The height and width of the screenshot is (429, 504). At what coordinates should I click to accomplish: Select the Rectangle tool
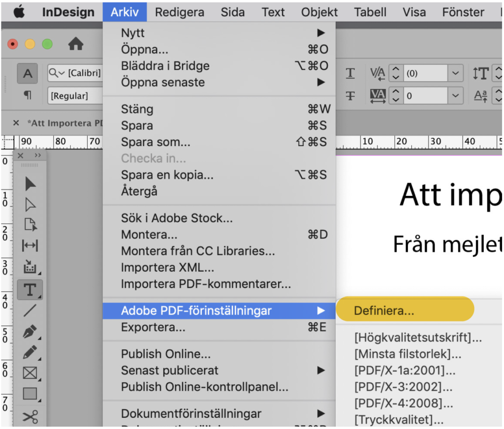tap(30, 393)
